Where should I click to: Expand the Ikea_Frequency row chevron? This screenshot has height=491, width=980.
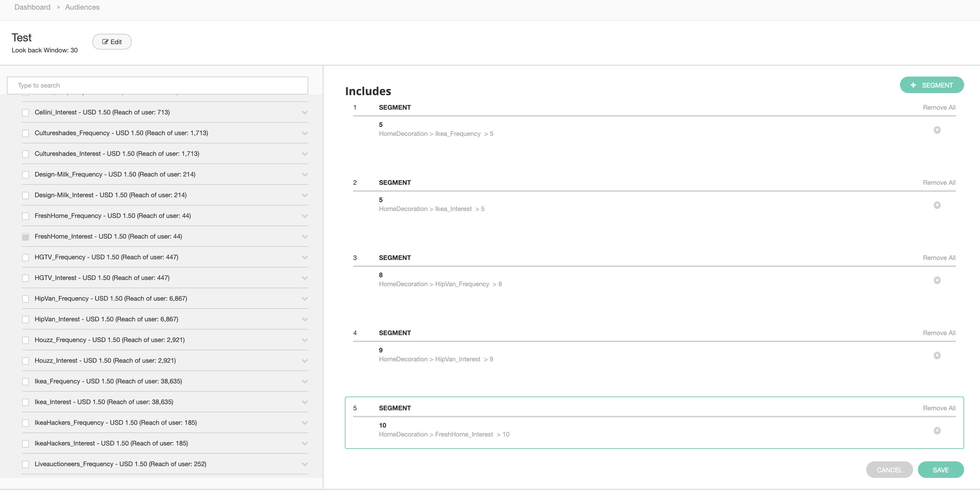304,381
